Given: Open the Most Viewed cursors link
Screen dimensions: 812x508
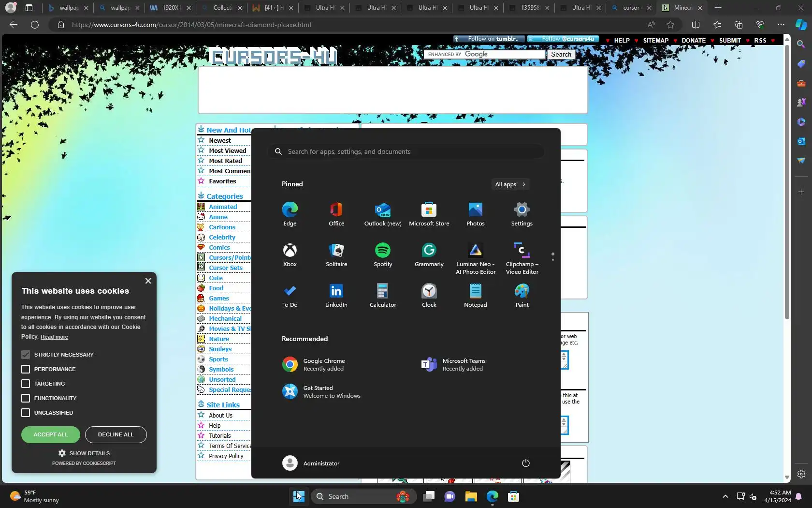Looking at the screenshot, I should coord(228,150).
